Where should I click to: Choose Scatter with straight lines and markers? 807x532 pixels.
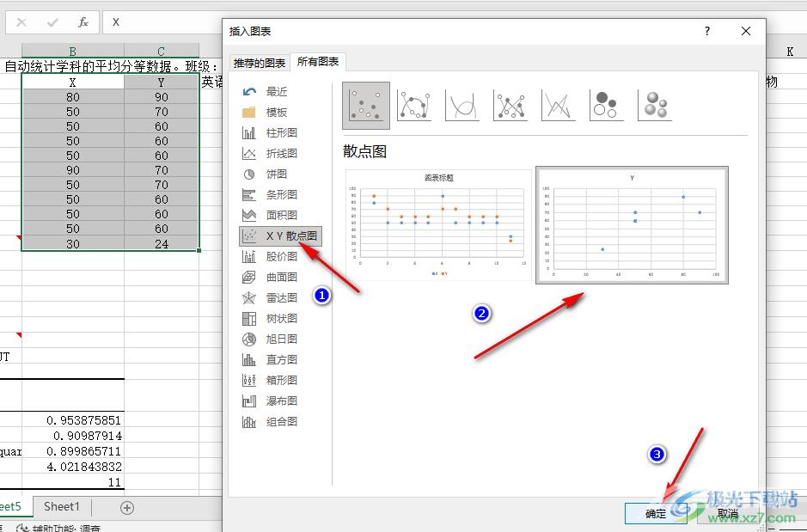click(510, 105)
